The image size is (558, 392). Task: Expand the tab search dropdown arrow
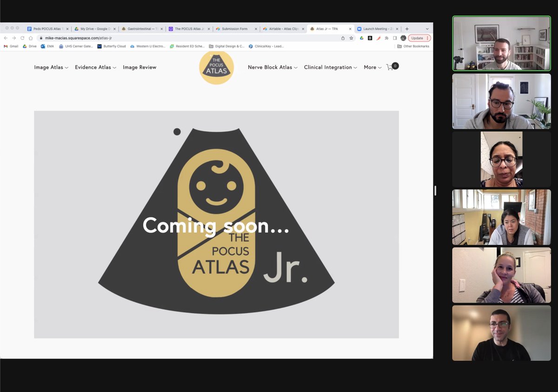[427, 29]
